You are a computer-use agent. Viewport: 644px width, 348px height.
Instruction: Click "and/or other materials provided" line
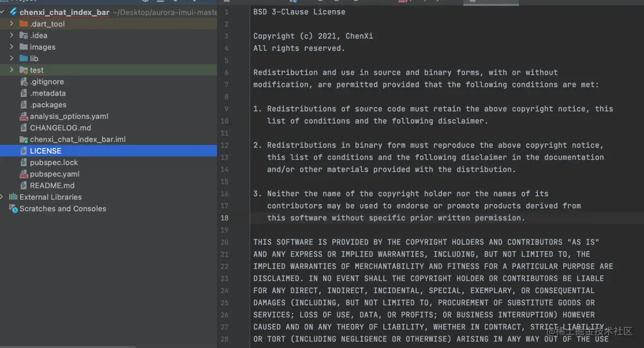[391, 169]
